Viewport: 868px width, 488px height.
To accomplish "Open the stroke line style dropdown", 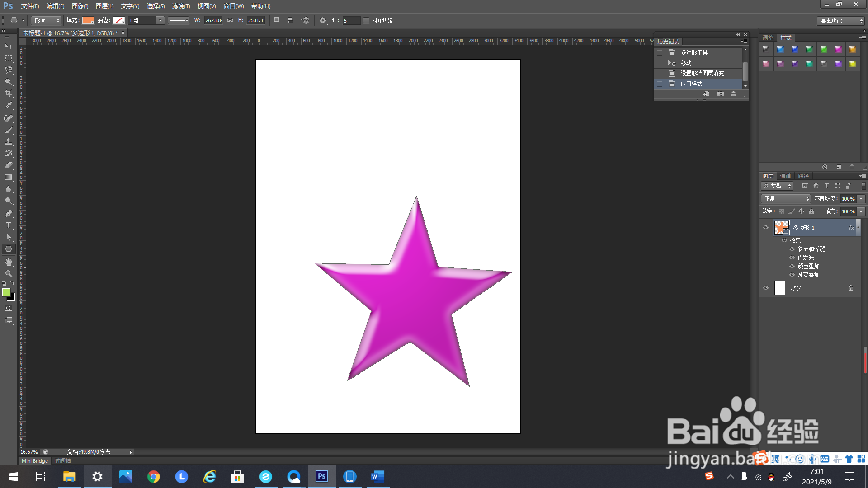I will pos(179,20).
